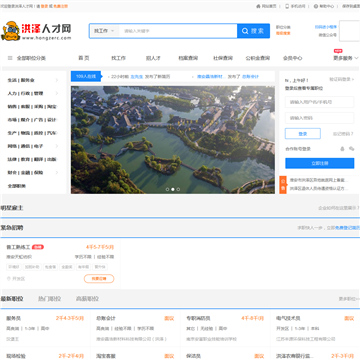Select the third carousel dot indicator

point(178,189)
